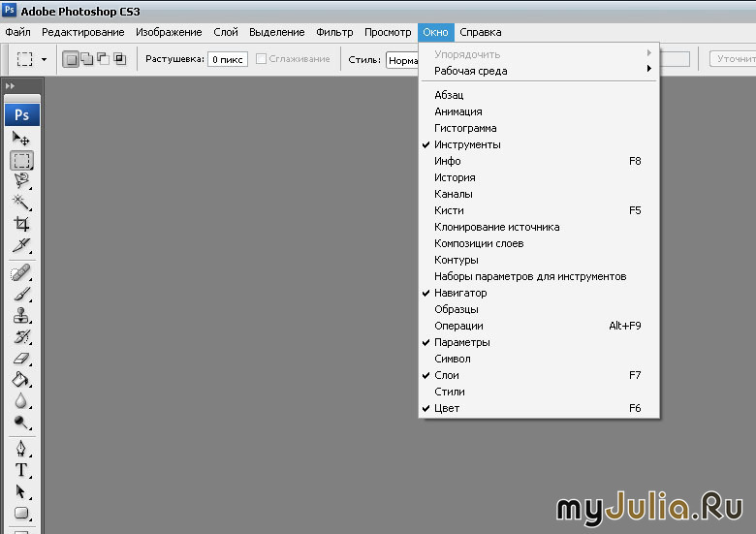Uncheck Цвет panel in Окно menu
The image size is (756, 534).
coord(539,408)
